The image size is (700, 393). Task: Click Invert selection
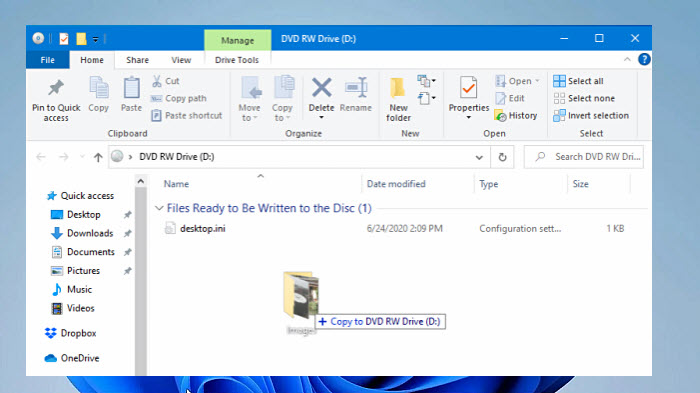click(591, 116)
